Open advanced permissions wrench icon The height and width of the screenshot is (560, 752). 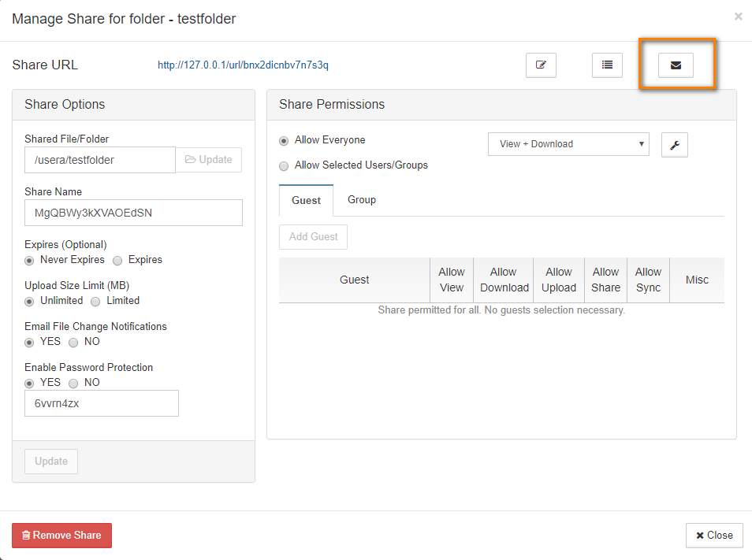click(674, 145)
